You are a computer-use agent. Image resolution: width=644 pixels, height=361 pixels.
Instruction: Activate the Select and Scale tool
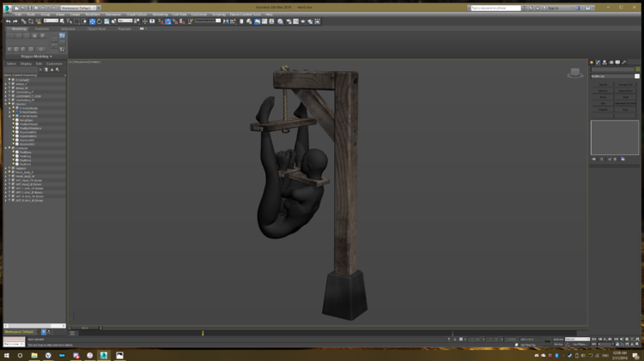tap(106, 21)
